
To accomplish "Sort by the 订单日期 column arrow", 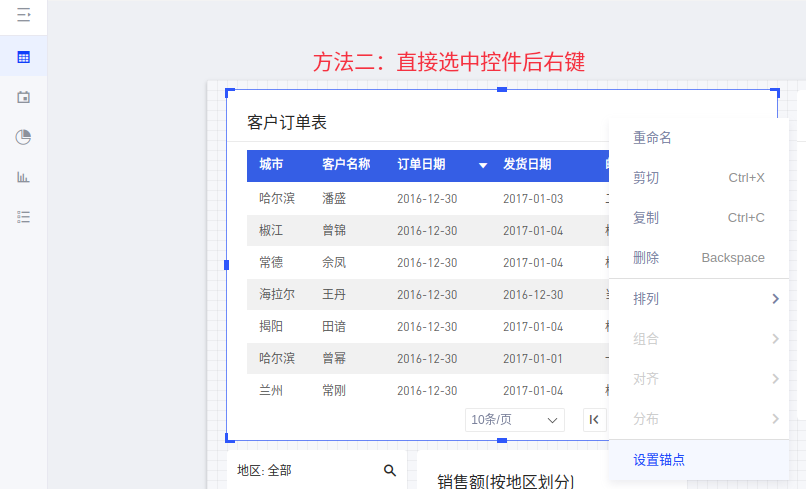I will tap(483, 165).
